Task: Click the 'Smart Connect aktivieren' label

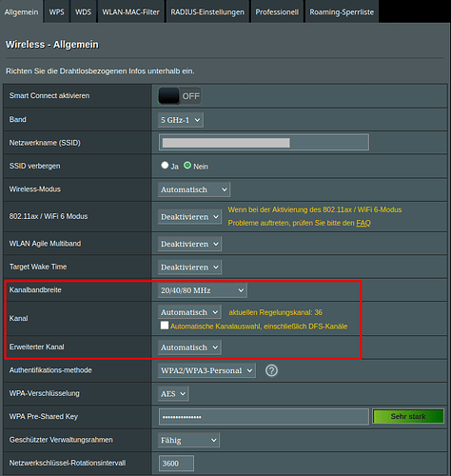Action: click(49, 96)
